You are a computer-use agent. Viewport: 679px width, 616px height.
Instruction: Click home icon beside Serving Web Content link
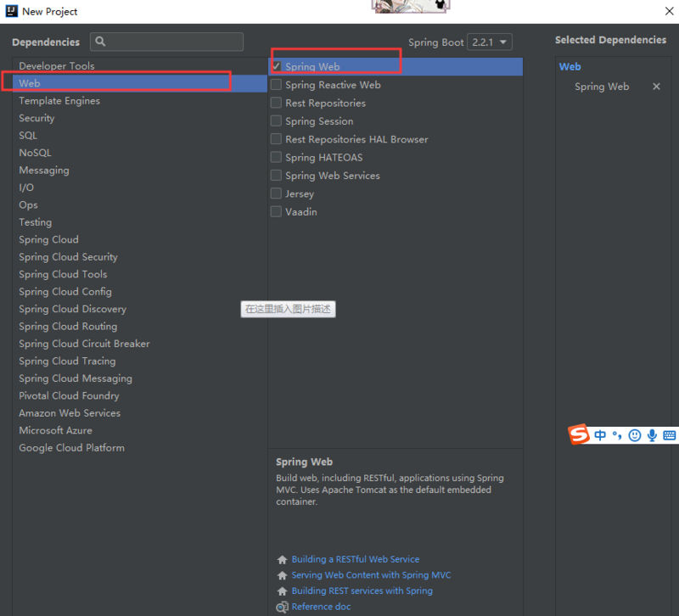pyautogui.click(x=283, y=575)
